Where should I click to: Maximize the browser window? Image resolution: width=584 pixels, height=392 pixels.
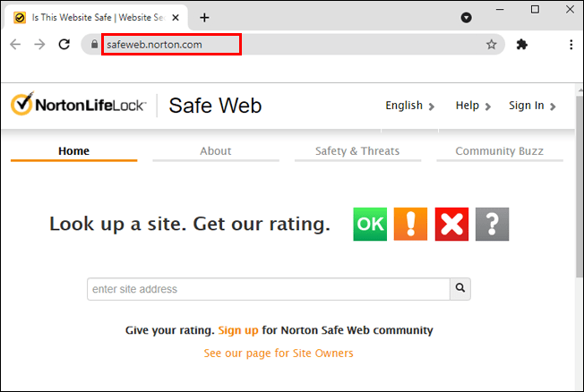coord(535,9)
